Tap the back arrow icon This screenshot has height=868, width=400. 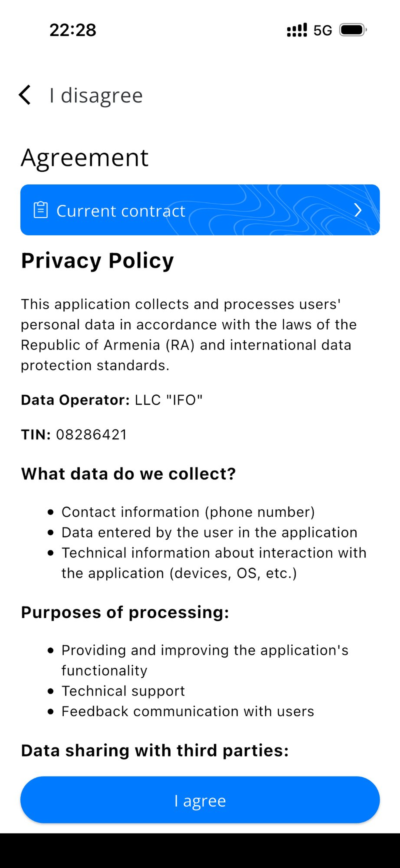pyautogui.click(x=25, y=95)
